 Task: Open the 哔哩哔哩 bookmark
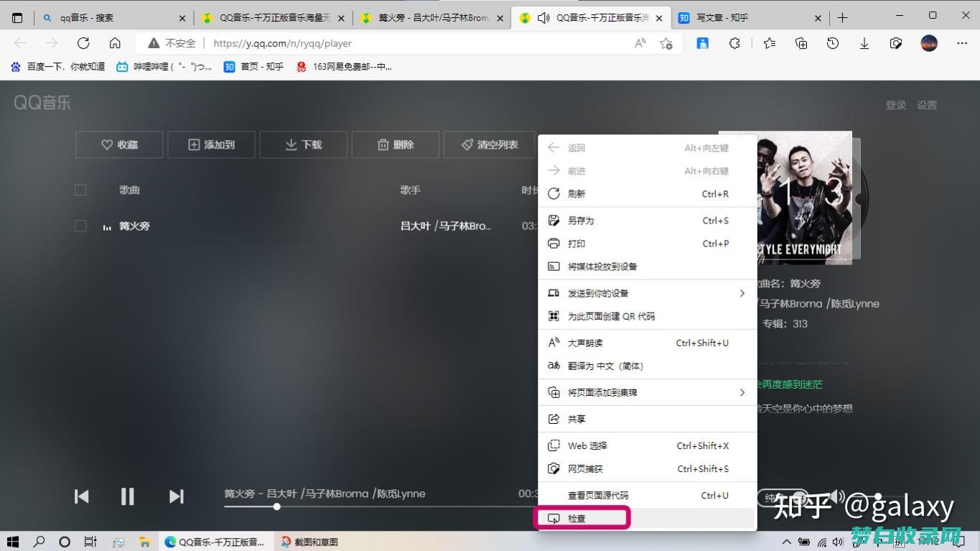[x=164, y=67]
